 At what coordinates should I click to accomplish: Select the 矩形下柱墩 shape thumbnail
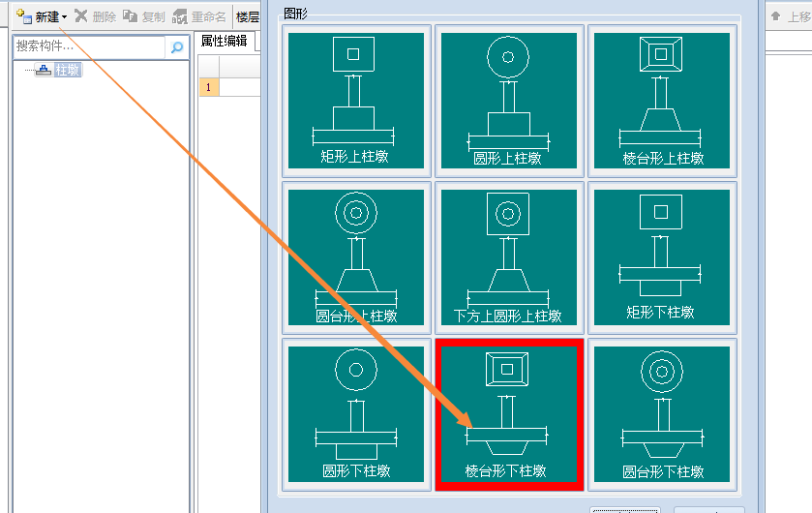point(662,257)
